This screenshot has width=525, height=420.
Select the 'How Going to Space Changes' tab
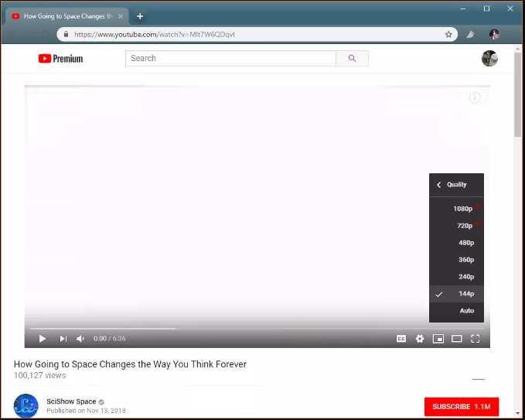67,16
